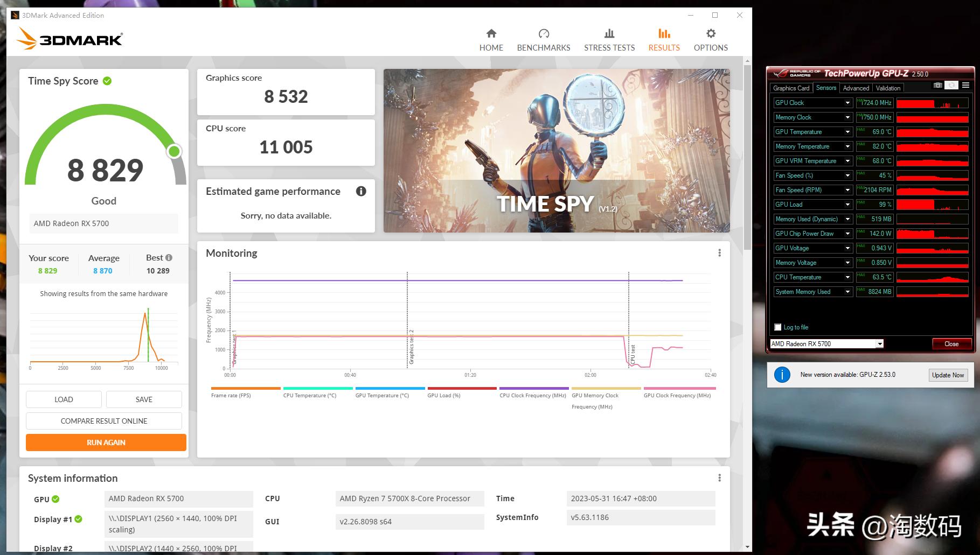Image resolution: width=980 pixels, height=555 pixels.
Task: Click the orange RUN AGAIN button
Action: pos(106,442)
